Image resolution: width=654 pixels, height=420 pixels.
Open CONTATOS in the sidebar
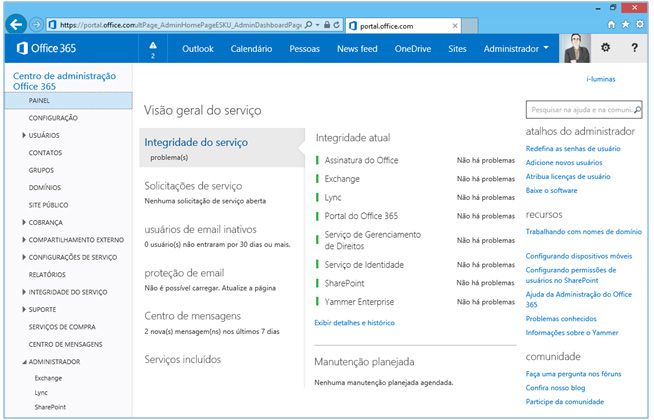click(x=45, y=153)
